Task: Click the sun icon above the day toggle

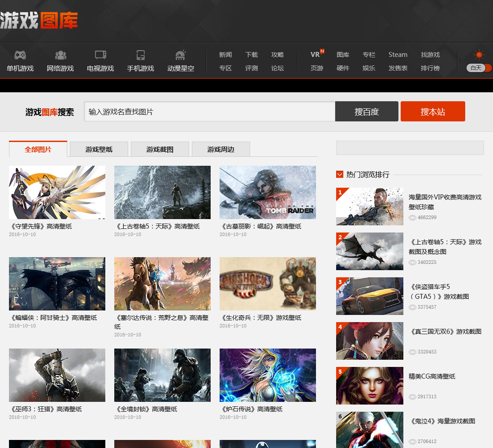Action: pyautogui.click(x=479, y=55)
